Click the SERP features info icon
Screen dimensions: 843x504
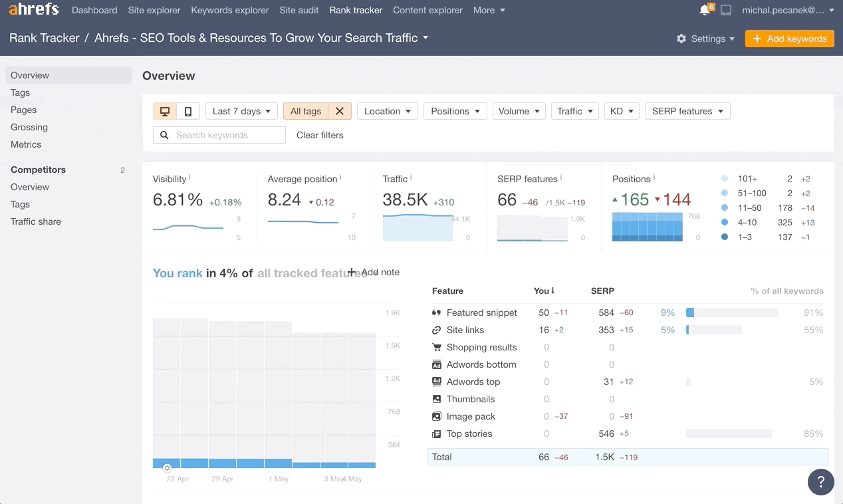(x=561, y=178)
